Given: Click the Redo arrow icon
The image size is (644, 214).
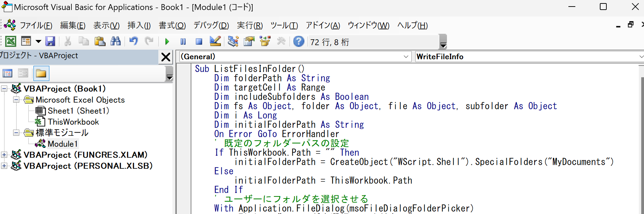Looking at the screenshot, I should 149,42.
